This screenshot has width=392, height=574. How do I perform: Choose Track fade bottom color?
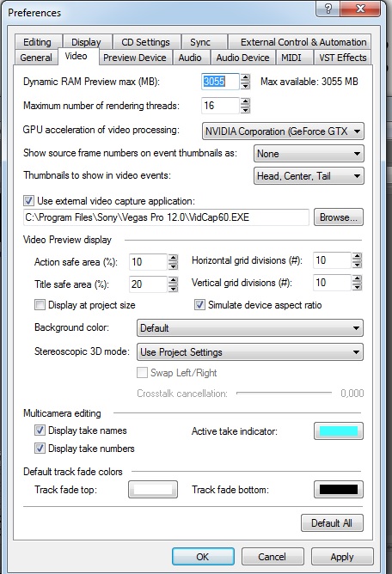click(339, 490)
